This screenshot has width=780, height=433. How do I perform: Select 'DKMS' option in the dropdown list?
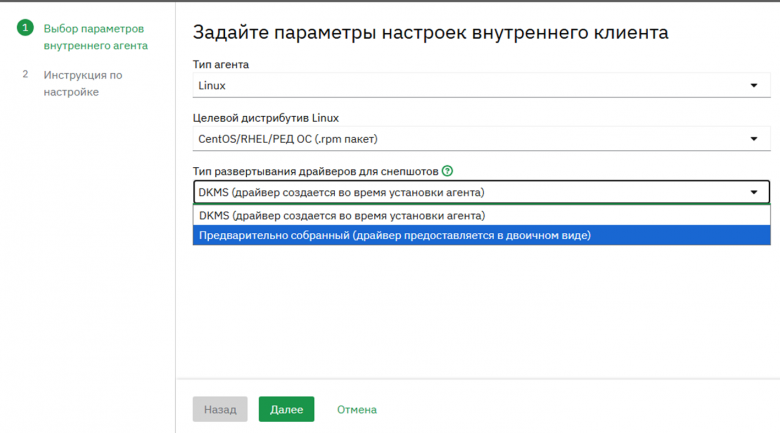tap(342, 215)
